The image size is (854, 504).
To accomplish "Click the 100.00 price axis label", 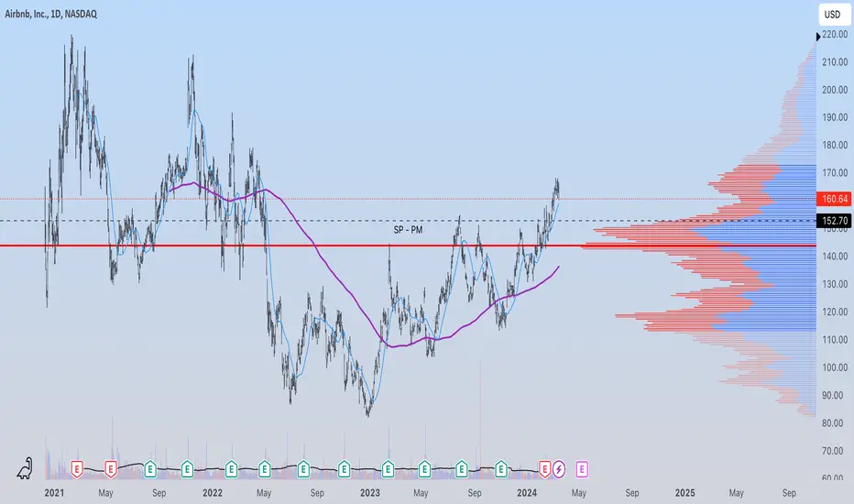I will point(835,367).
